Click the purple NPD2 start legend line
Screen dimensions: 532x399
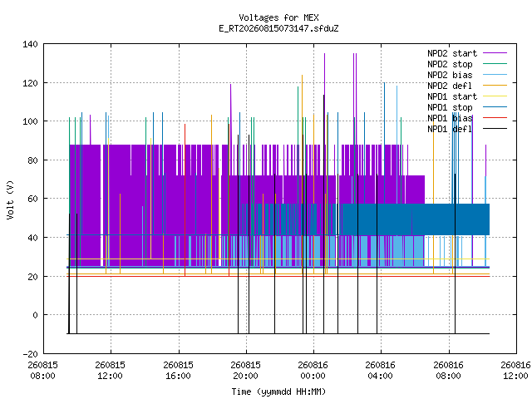click(x=495, y=53)
